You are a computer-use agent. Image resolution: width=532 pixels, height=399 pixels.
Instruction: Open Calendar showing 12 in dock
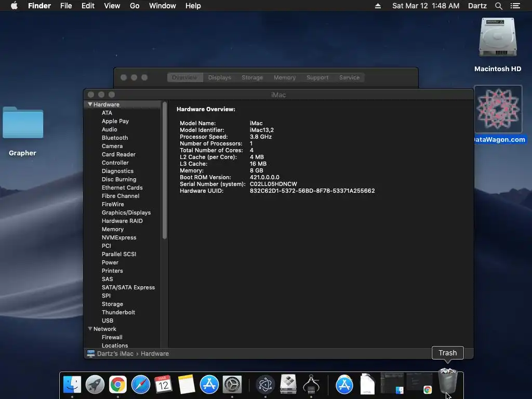pos(163,384)
